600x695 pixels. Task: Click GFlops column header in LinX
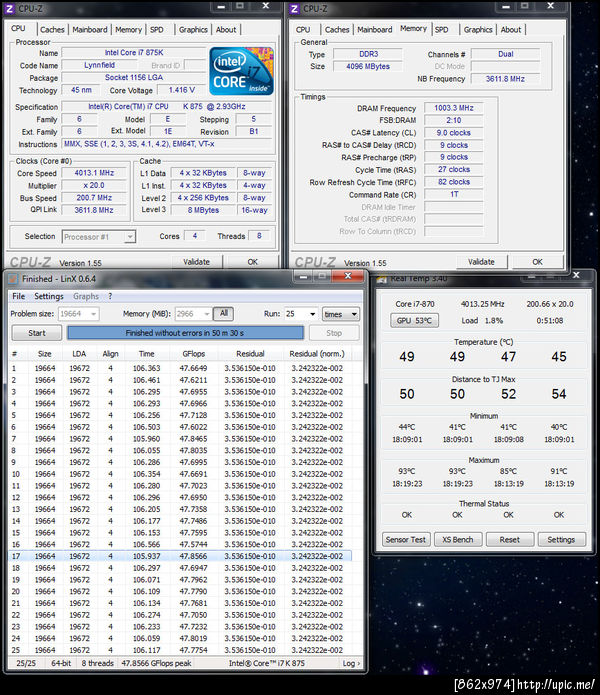(x=194, y=354)
